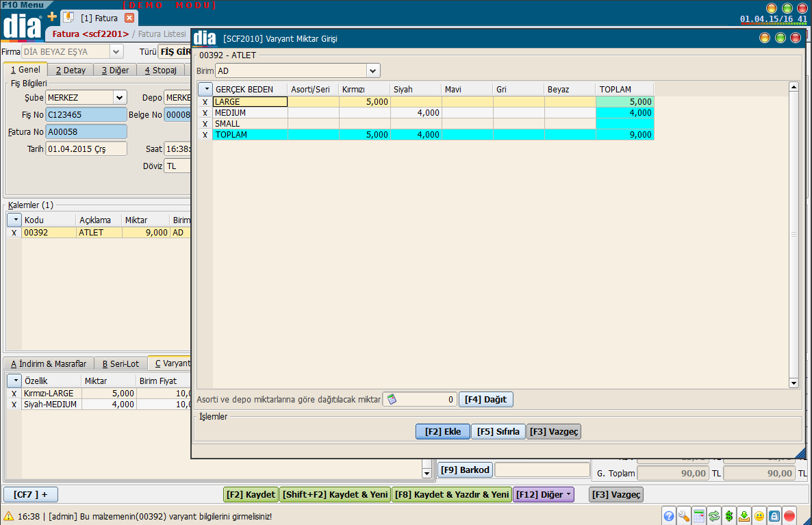Viewport: 812px width, 525px height.
Task: Click the X marker on the LARGE row
Action: 205,102
